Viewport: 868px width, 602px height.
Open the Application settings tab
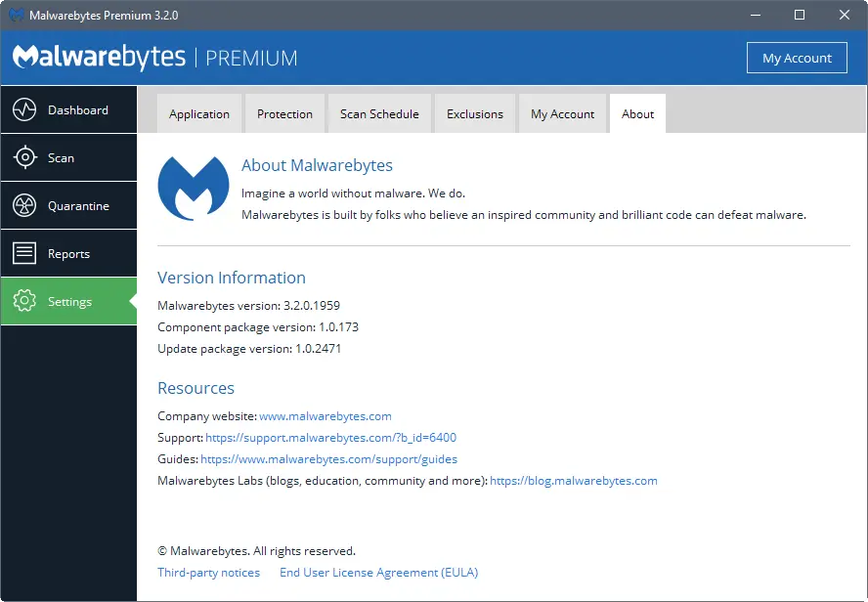199,114
